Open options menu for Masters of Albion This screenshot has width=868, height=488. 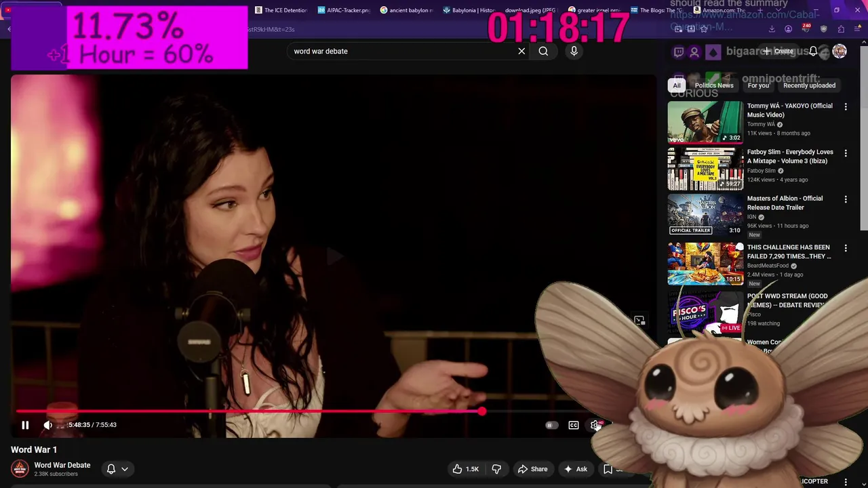click(x=846, y=199)
